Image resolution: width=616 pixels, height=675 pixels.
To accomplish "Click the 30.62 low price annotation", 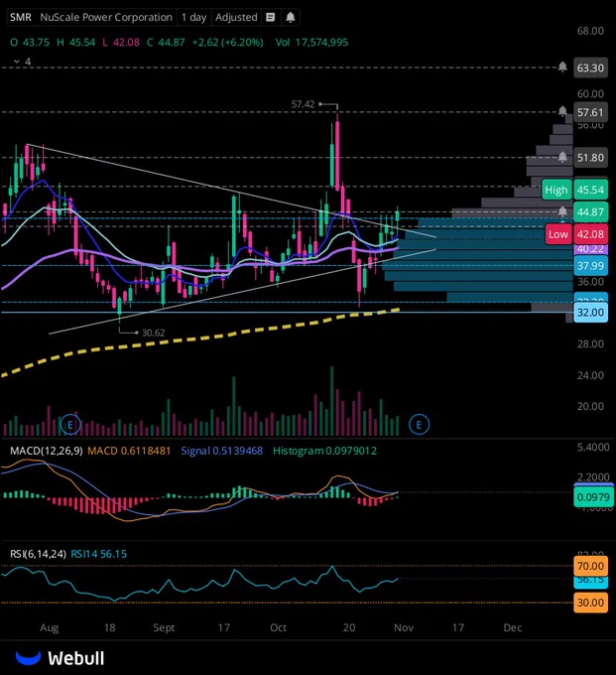I will coord(153,333).
